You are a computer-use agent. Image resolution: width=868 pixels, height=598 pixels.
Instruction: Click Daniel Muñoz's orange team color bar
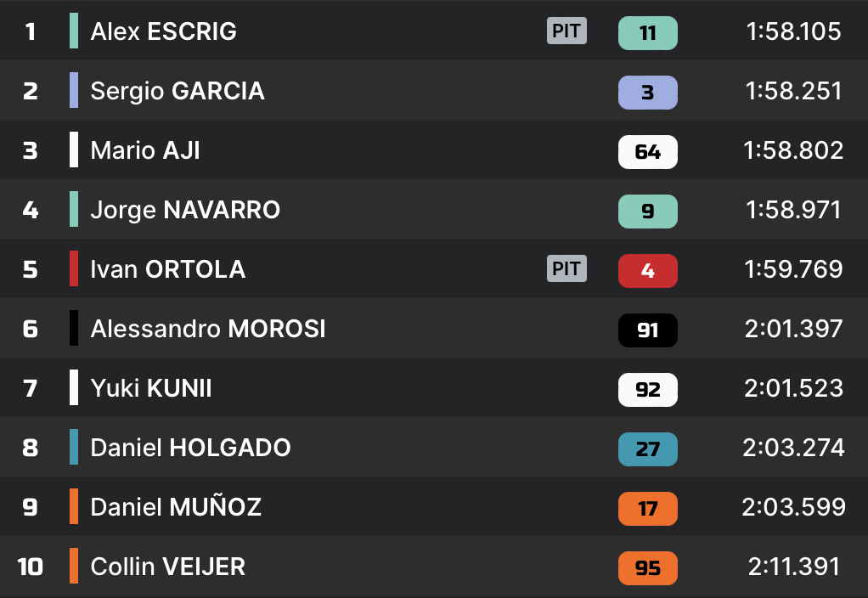pos(74,507)
